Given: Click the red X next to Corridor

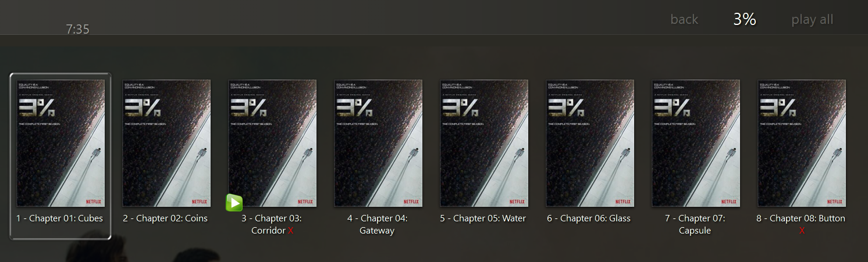Looking at the screenshot, I should coord(290,231).
